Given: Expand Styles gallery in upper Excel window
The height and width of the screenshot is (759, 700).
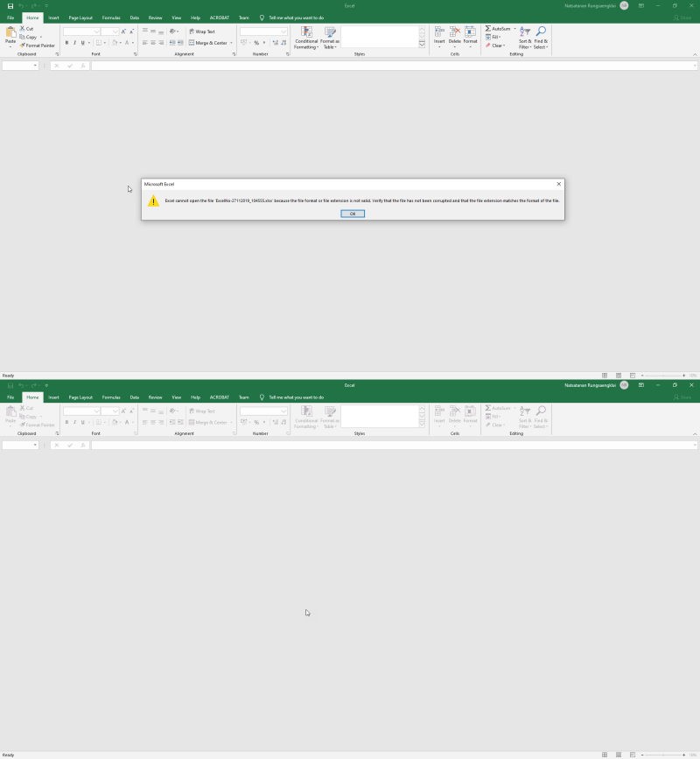Looking at the screenshot, I should 422,45.
